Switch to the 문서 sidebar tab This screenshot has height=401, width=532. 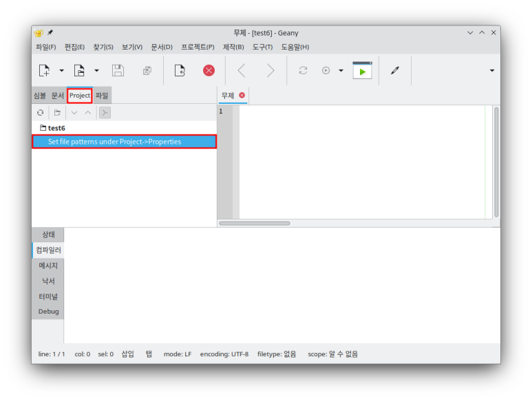57,96
